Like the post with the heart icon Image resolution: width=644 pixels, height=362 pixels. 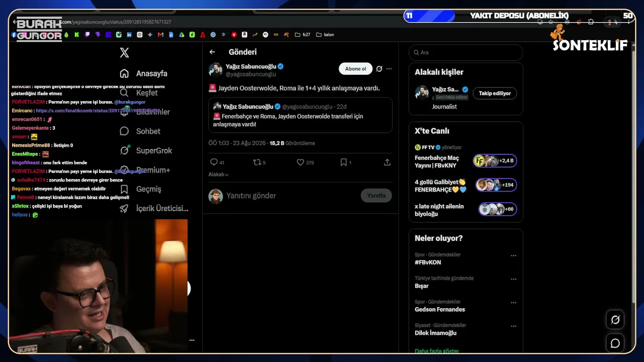tap(300, 162)
